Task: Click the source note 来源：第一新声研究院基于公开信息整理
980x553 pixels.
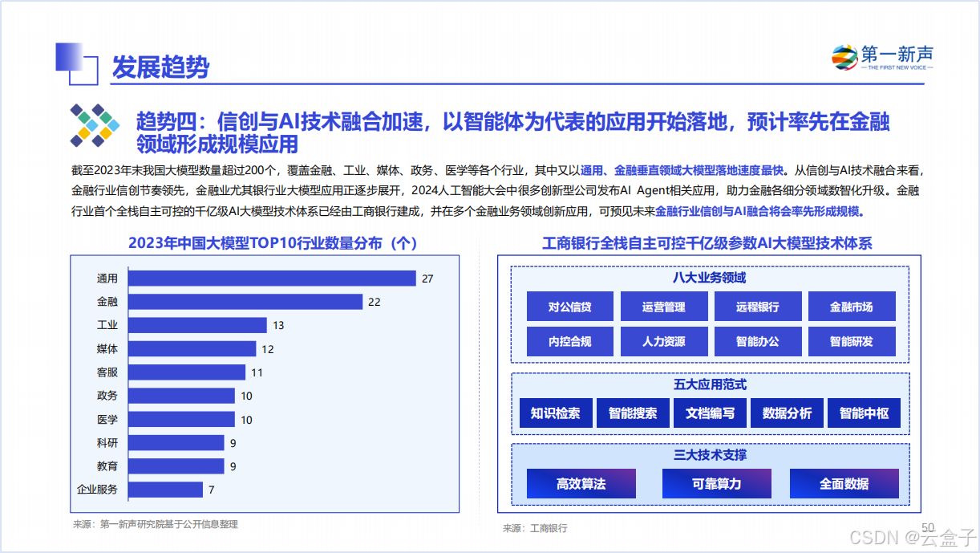Action: tap(156, 525)
